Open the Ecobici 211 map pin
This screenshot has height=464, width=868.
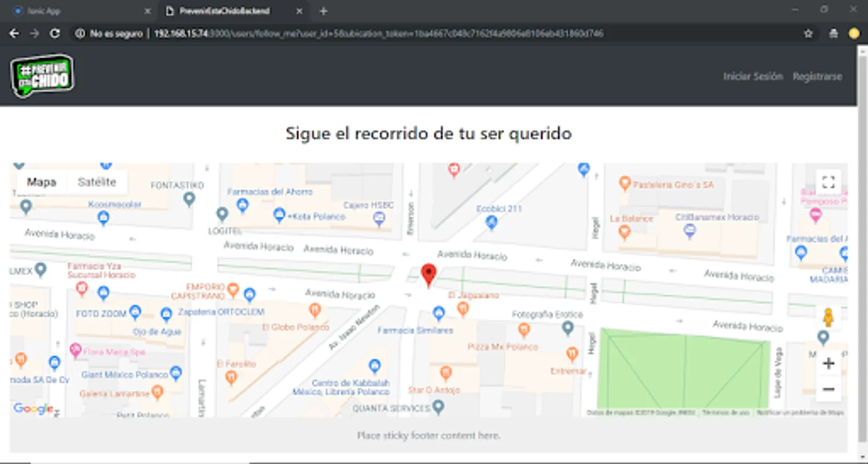point(491,223)
